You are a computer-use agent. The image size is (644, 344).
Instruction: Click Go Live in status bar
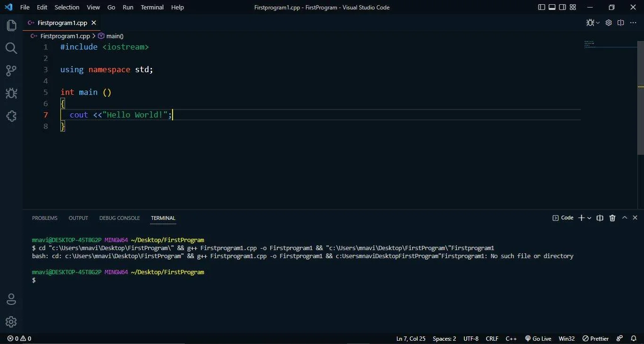pos(538,338)
